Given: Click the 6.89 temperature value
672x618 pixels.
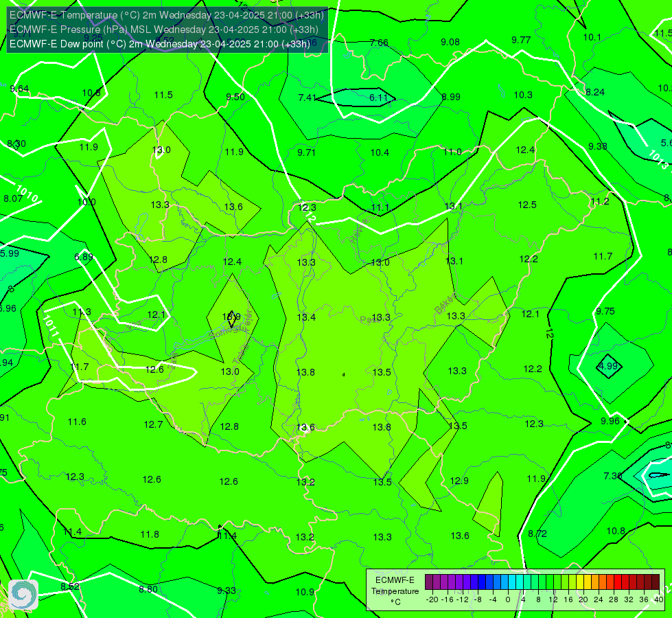Looking at the screenshot, I should coord(84,257).
